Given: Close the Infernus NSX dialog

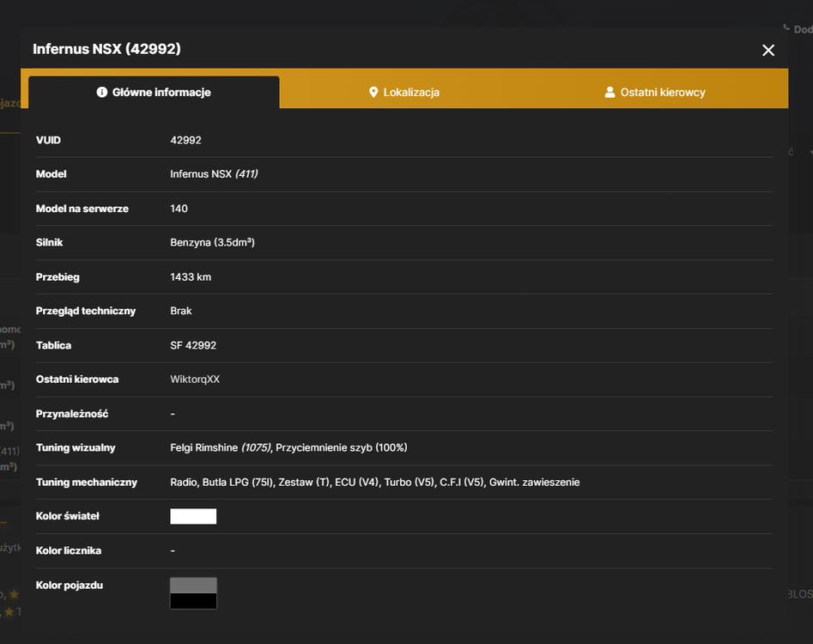Looking at the screenshot, I should coord(767,51).
